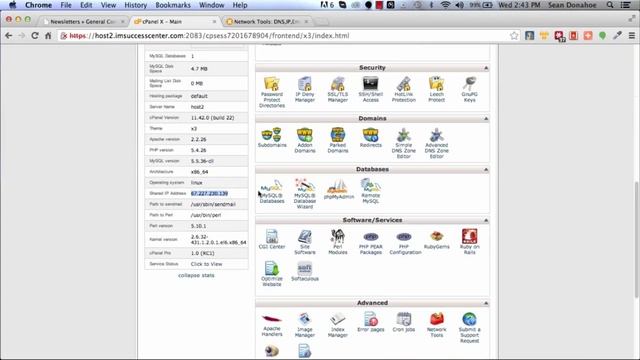Open Index Manager

pyautogui.click(x=338, y=324)
